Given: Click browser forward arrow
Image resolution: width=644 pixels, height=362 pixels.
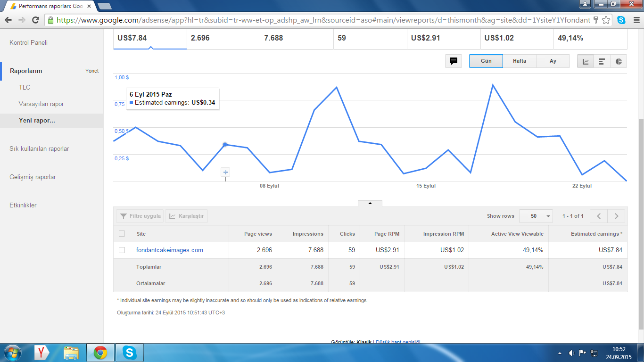Looking at the screenshot, I should click(x=22, y=20).
